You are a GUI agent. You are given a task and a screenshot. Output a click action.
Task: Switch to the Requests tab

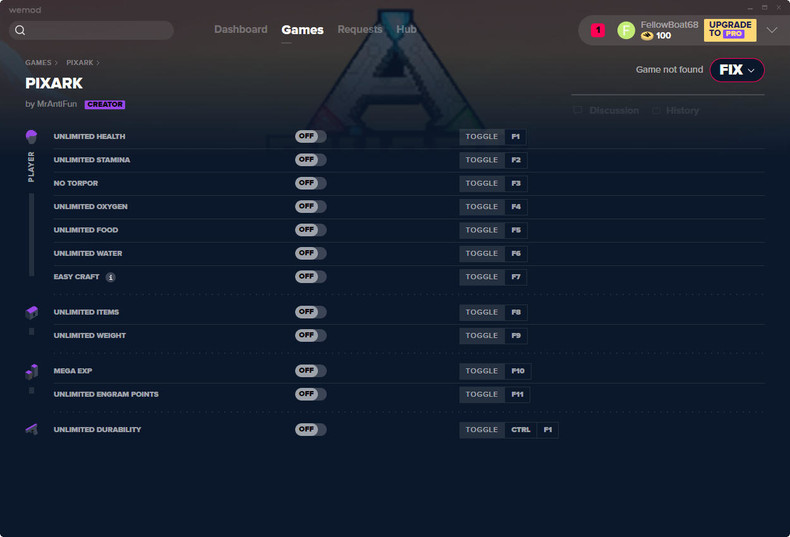tap(360, 29)
